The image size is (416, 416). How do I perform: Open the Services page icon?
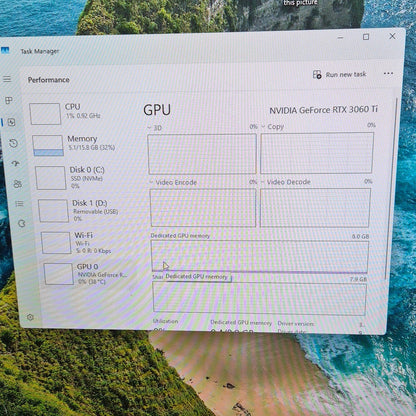pos(22,223)
